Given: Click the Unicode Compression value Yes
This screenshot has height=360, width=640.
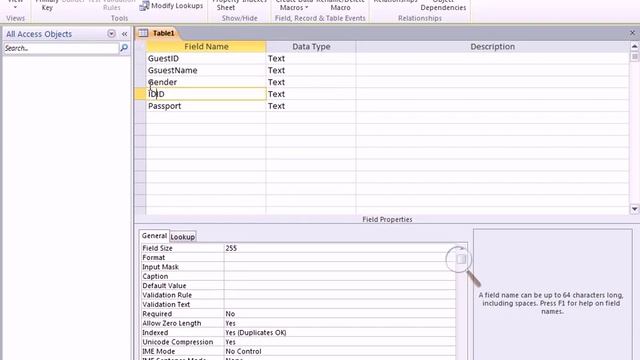Looking at the screenshot, I should tap(339, 342).
